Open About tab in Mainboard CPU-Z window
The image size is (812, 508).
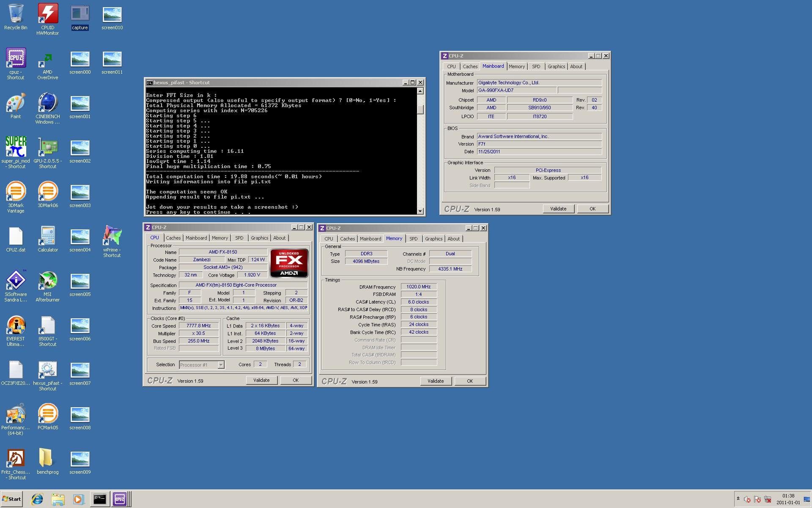coord(576,66)
